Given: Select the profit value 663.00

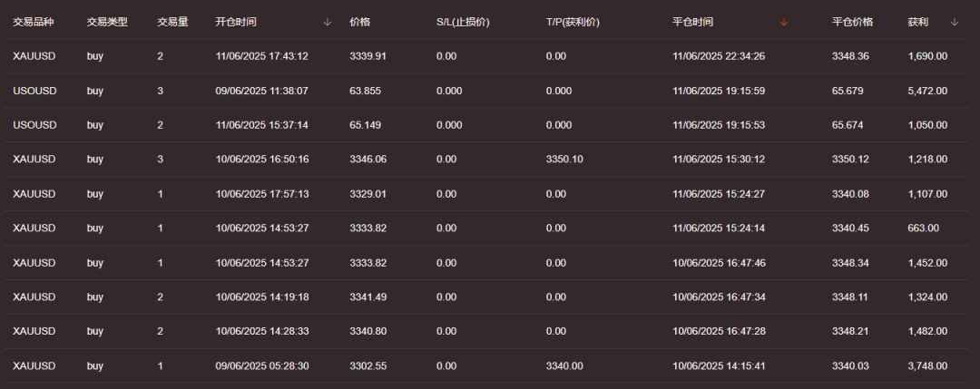Looking at the screenshot, I should click(923, 229).
